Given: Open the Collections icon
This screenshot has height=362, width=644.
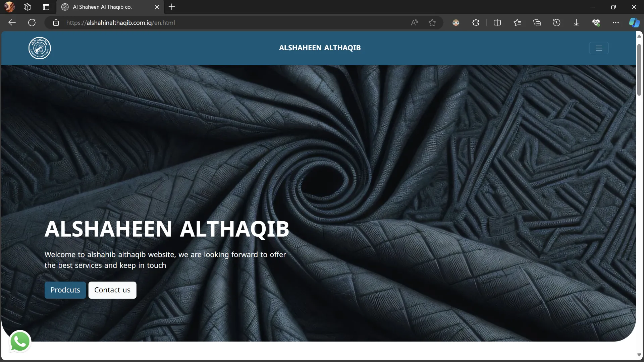Looking at the screenshot, I should point(537,23).
